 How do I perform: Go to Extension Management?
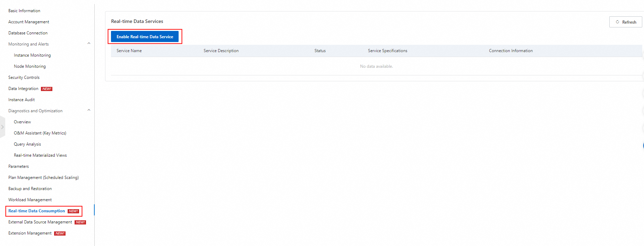click(x=30, y=233)
